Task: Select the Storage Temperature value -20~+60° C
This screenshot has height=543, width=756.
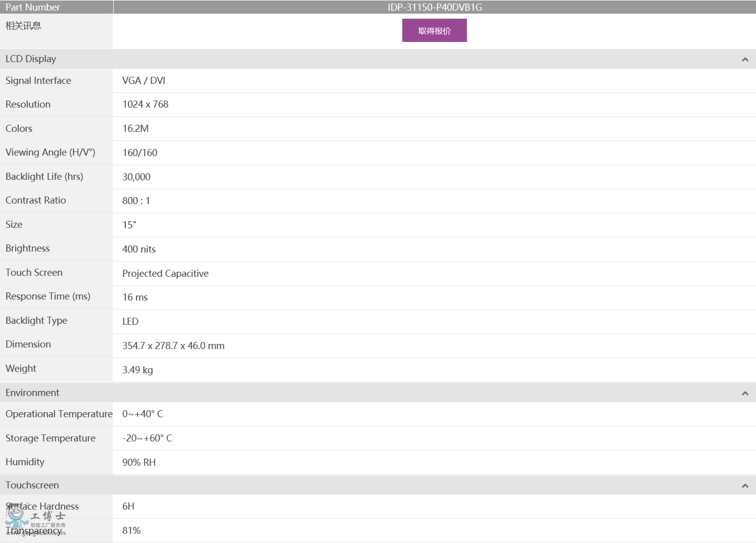Action: click(x=147, y=438)
